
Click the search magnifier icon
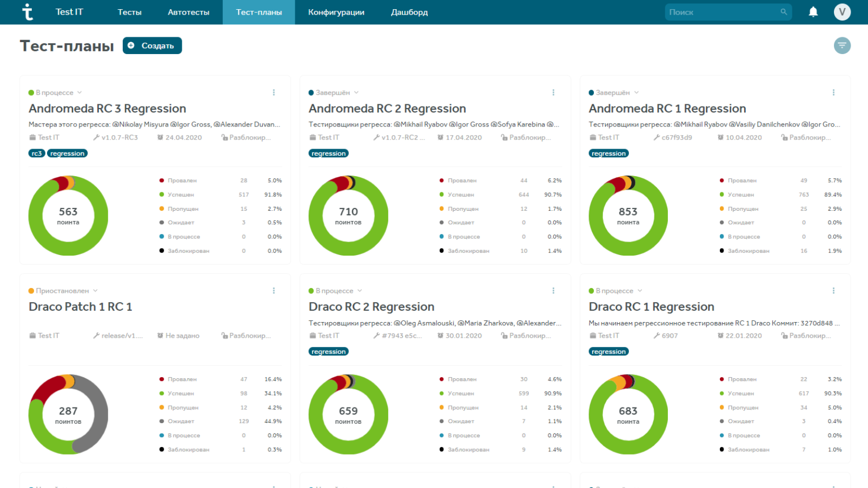[x=783, y=12]
